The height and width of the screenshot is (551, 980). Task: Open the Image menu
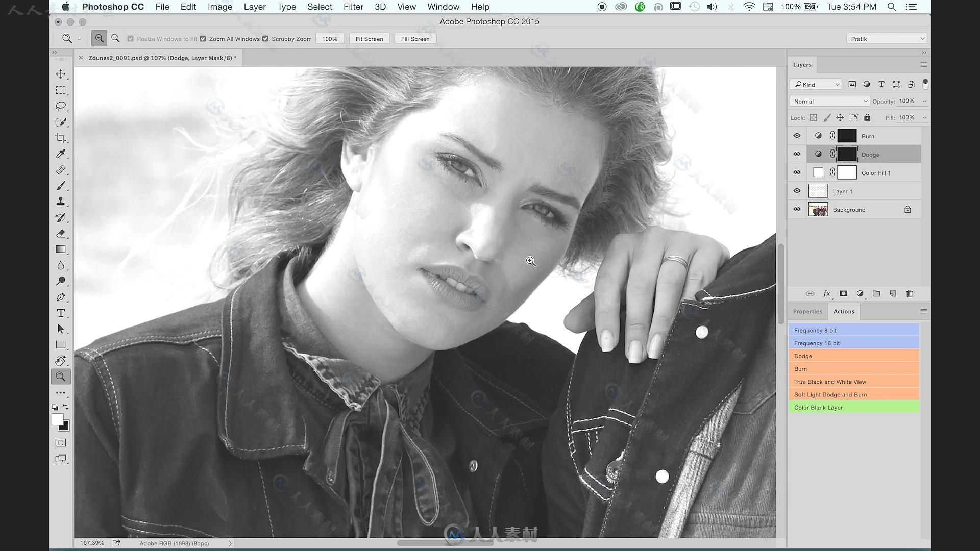pyautogui.click(x=220, y=7)
